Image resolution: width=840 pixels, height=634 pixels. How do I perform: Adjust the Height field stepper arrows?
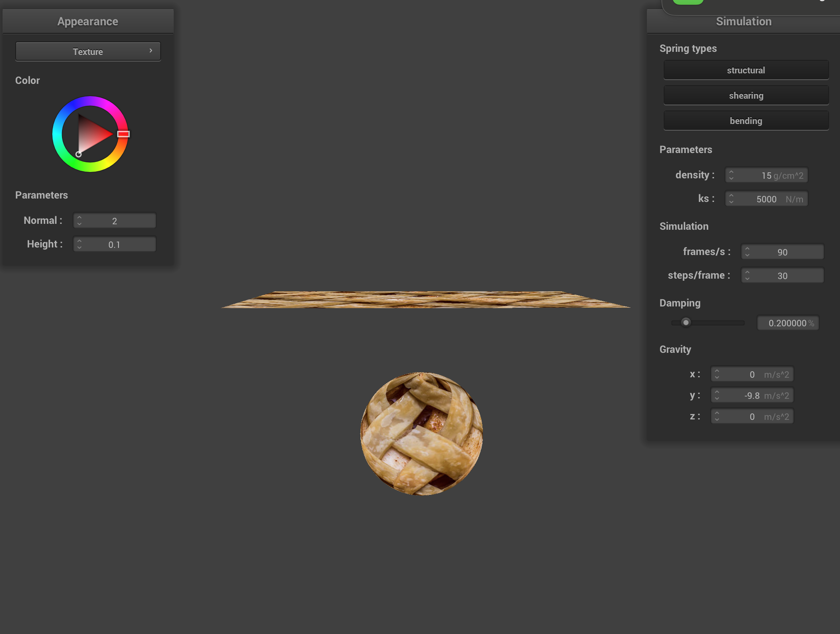click(x=79, y=244)
